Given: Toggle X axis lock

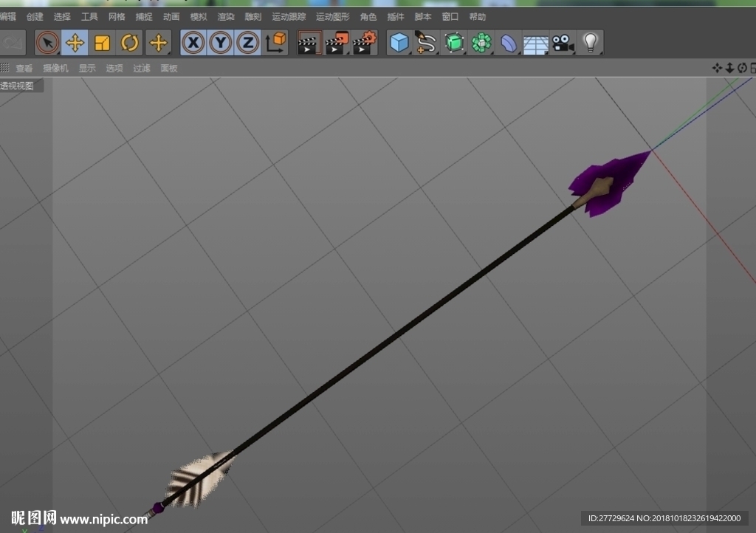Looking at the screenshot, I should 193,43.
